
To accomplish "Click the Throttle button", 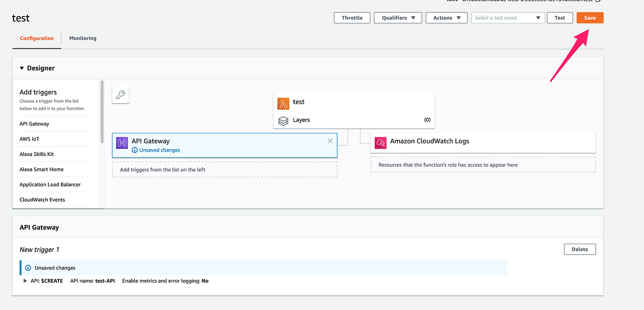I will tap(352, 18).
